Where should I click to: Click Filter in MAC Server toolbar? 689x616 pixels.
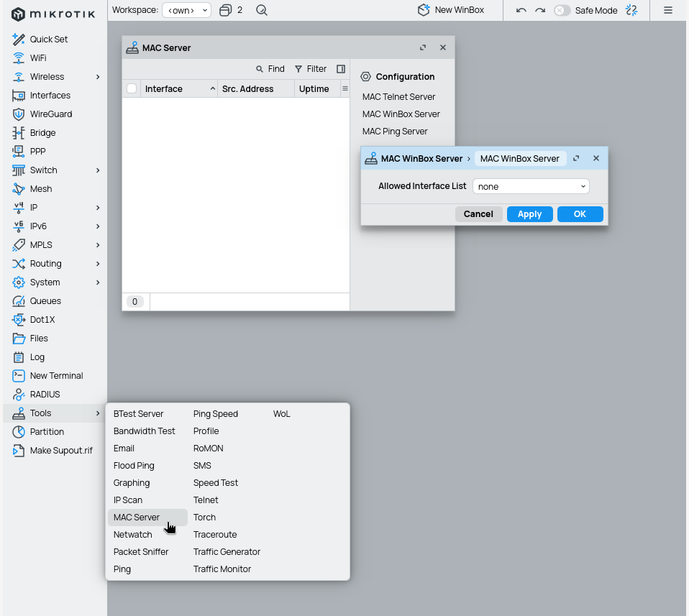(311, 69)
